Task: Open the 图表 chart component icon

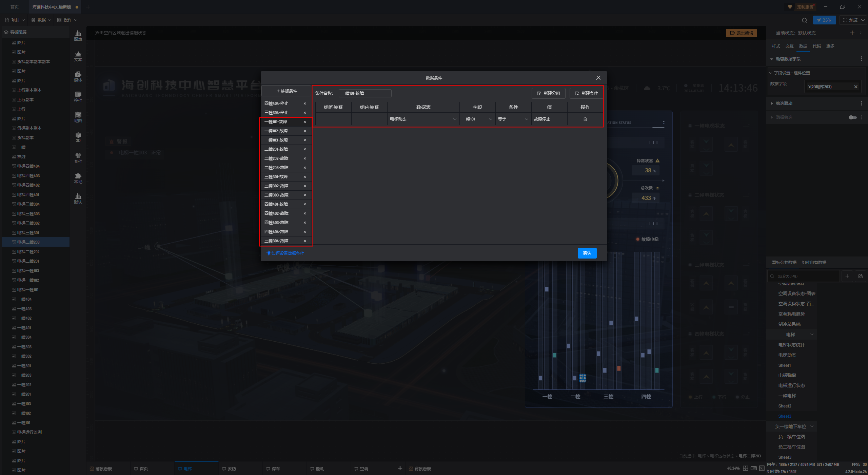Action: tap(78, 35)
